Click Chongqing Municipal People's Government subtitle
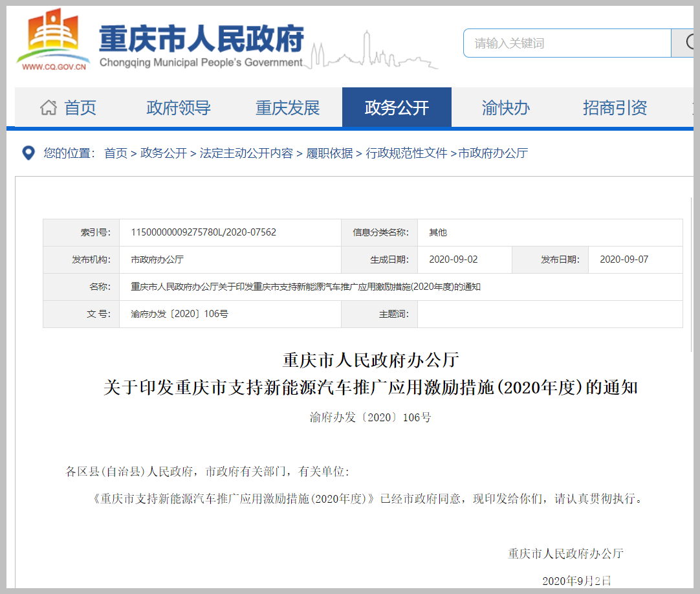 201,63
